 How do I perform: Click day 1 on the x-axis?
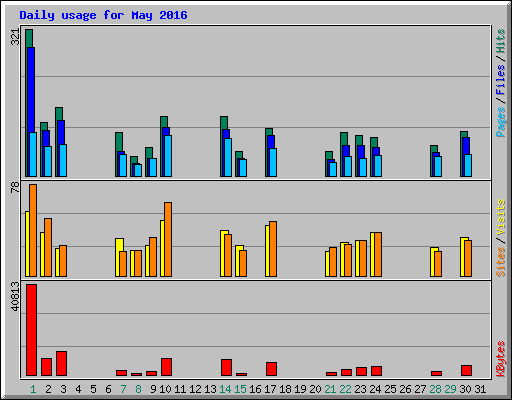click(33, 389)
